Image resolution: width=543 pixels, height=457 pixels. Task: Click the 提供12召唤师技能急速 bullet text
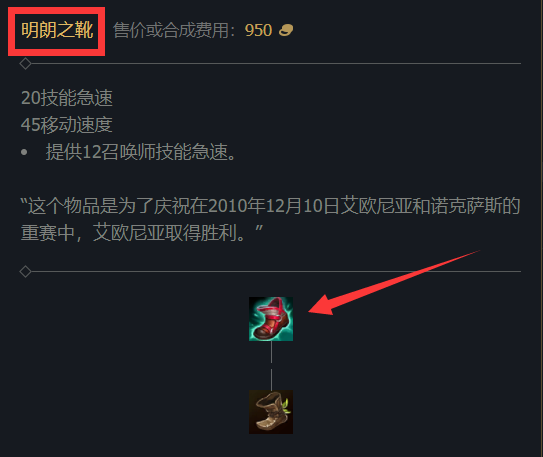point(141,152)
